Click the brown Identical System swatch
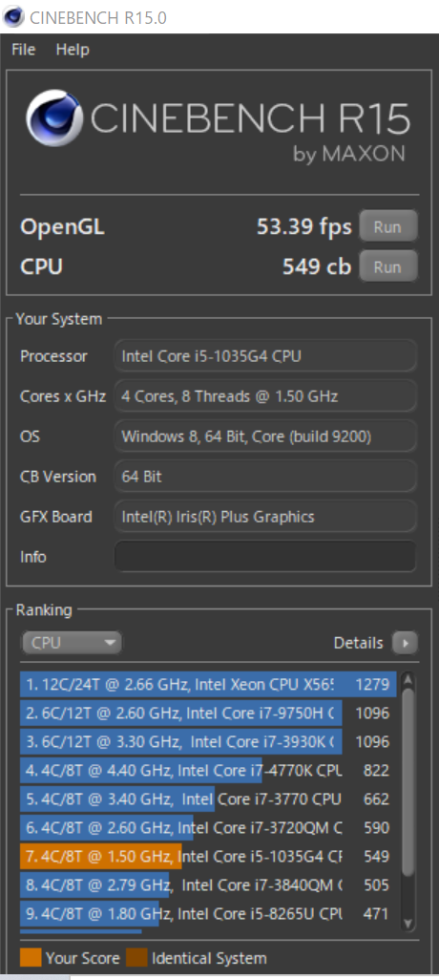439x980 pixels. (x=136, y=957)
